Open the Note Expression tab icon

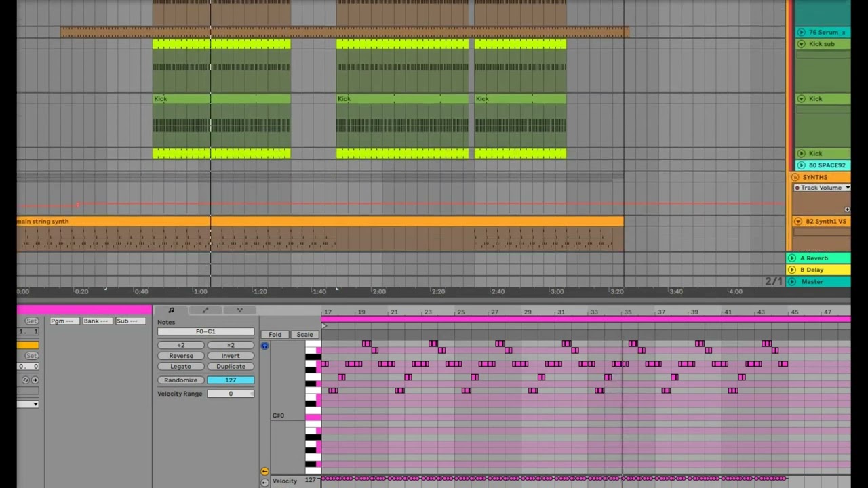click(239, 310)
